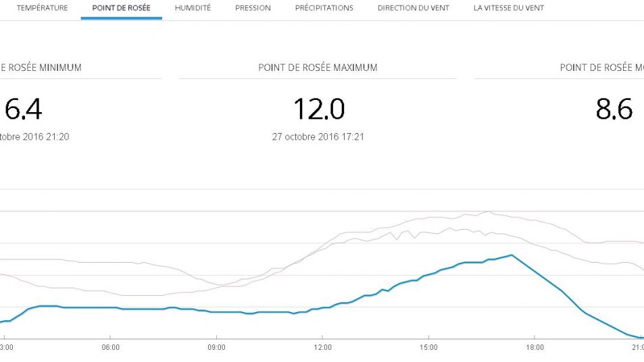The width and height of the screenshot is (644, 362).
Task: Click the 12:00 label on time axis
Action: tap(322, 348)
